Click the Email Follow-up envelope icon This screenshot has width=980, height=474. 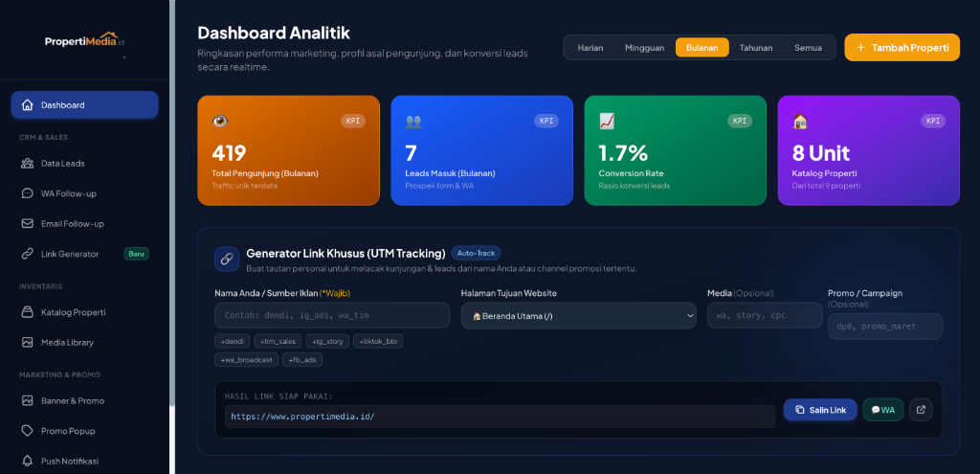(28, 223)
